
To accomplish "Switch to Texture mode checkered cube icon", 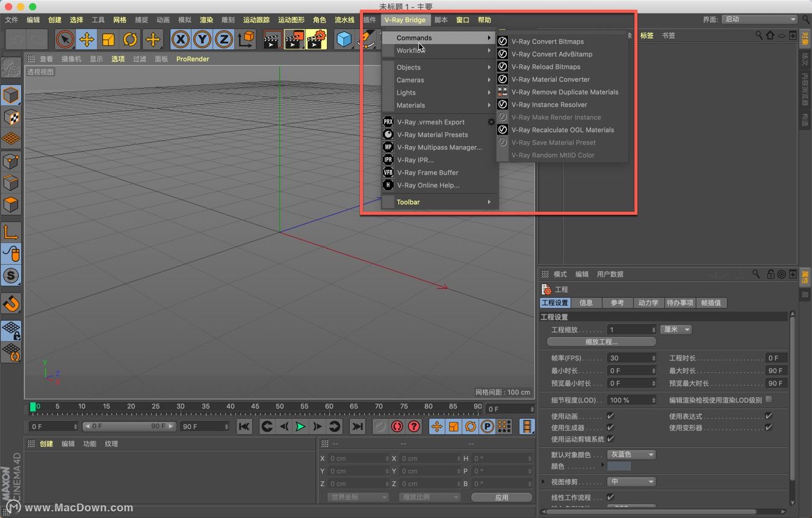I will pyautogui.click(x=11, y=117).
